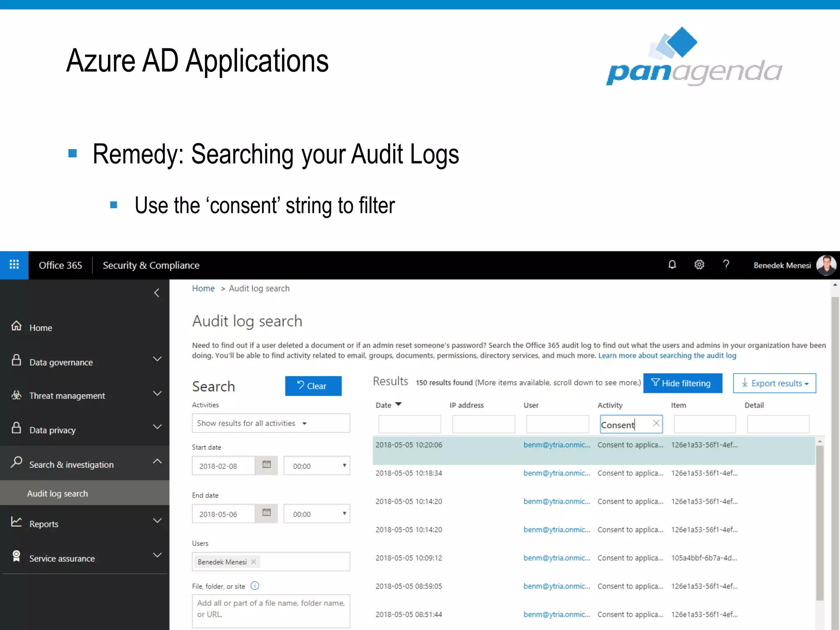Open user link in 10:20:06 row
This screenshot has width=840, height=630.
tap(557, 445)
